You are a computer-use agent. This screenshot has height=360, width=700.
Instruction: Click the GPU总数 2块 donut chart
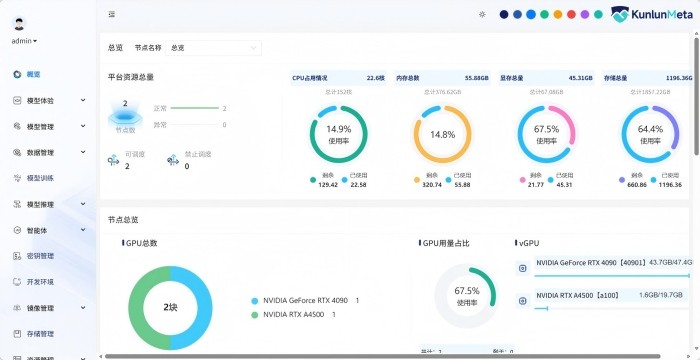click(x=170, y=308)
